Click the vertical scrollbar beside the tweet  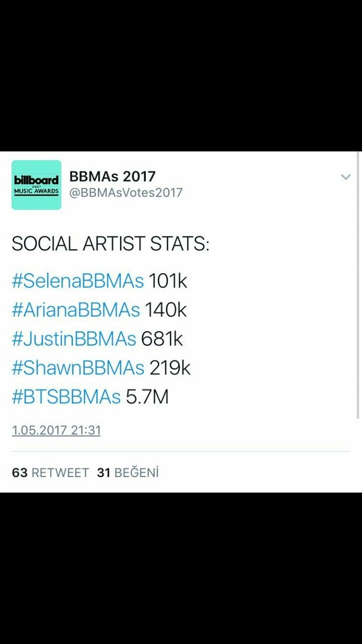click(358, 322)
